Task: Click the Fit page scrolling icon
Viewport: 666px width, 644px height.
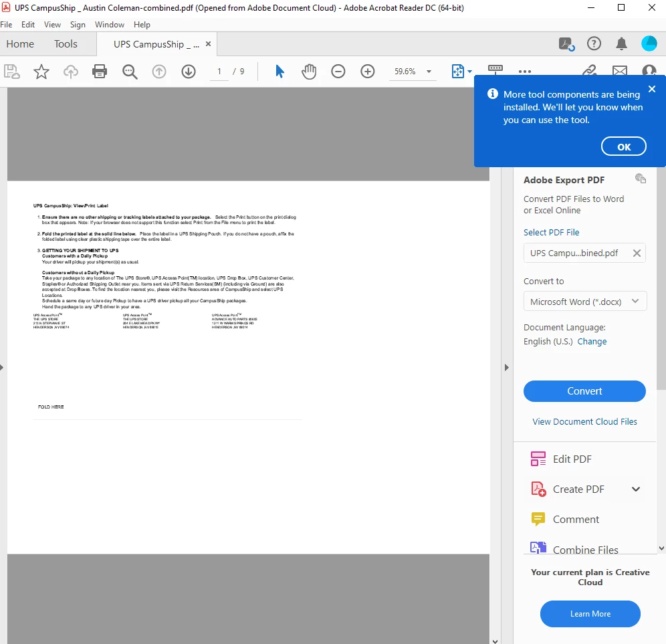Action: [458, 72]
